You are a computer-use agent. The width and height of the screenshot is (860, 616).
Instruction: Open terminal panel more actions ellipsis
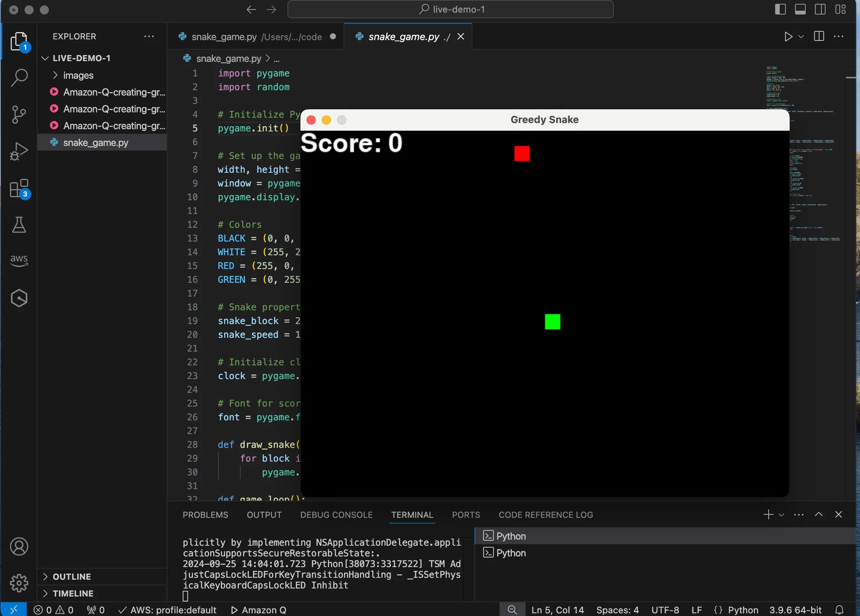coord(799,514)
